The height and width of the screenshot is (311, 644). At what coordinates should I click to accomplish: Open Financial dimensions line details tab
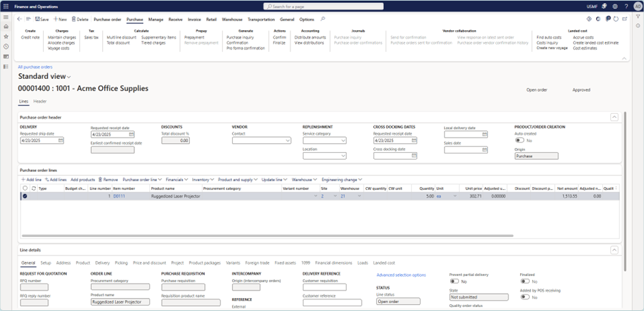click(334, 263)
